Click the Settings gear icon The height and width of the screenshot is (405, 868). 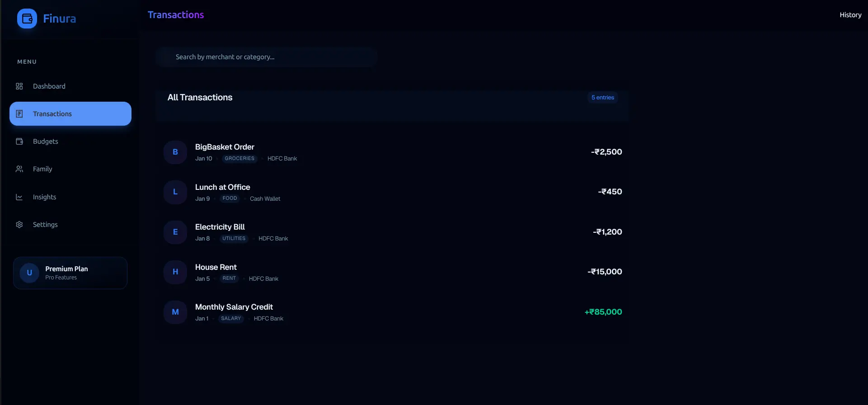click(19, 225)
